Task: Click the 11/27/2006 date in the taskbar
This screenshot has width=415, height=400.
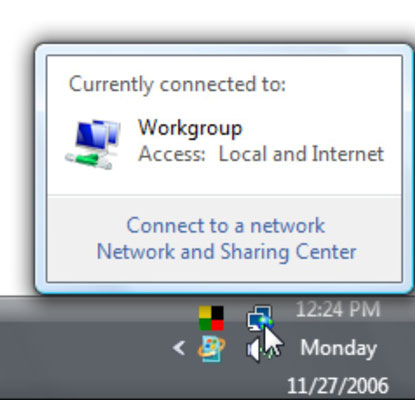Action: (338, 386)
